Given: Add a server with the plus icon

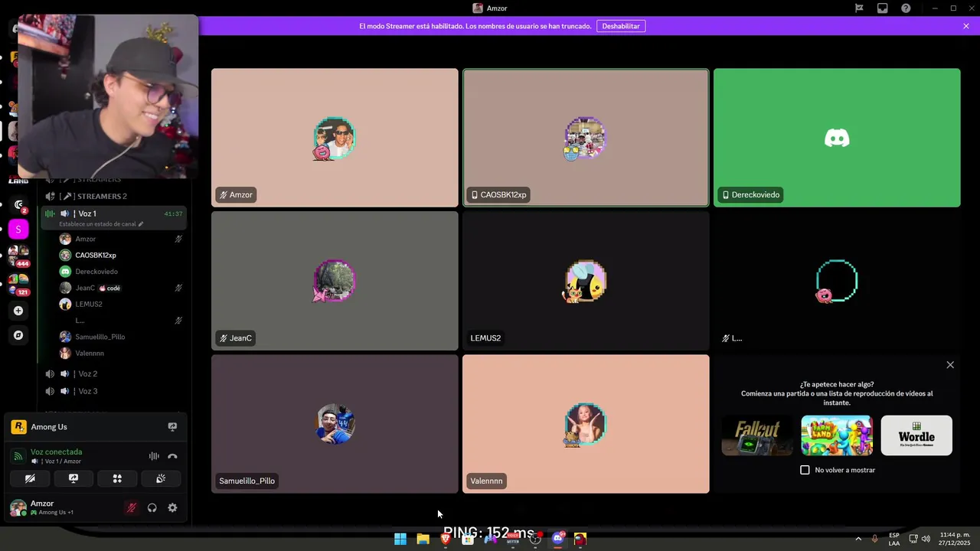Looking at the screenshot, I should tap(18, 311).
